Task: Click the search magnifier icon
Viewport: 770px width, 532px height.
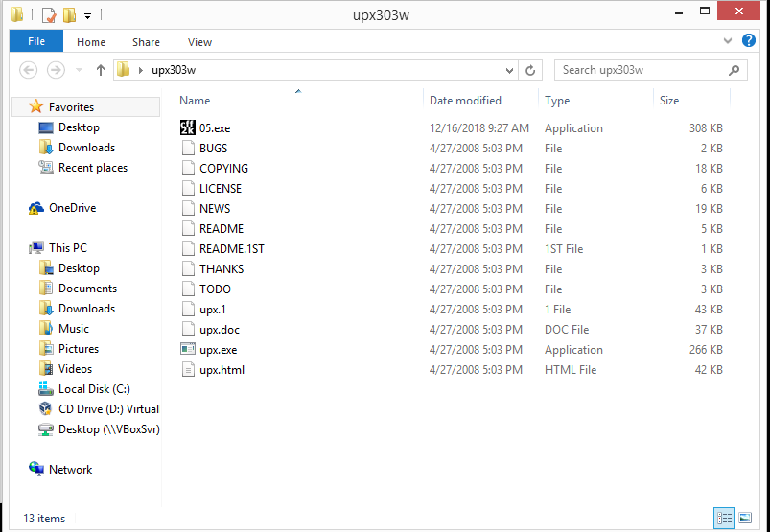Action: [735, 70]
